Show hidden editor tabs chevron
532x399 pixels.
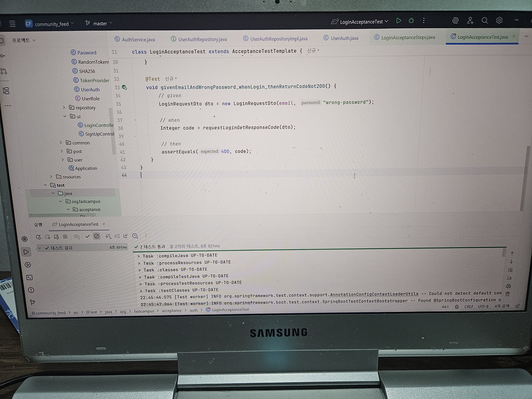click(x=526, y=36)
